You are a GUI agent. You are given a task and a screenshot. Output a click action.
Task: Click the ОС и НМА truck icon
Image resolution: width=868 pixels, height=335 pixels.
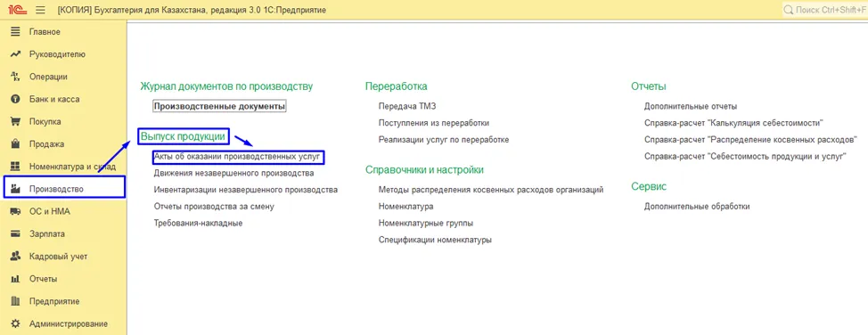[x=15, y=211]
